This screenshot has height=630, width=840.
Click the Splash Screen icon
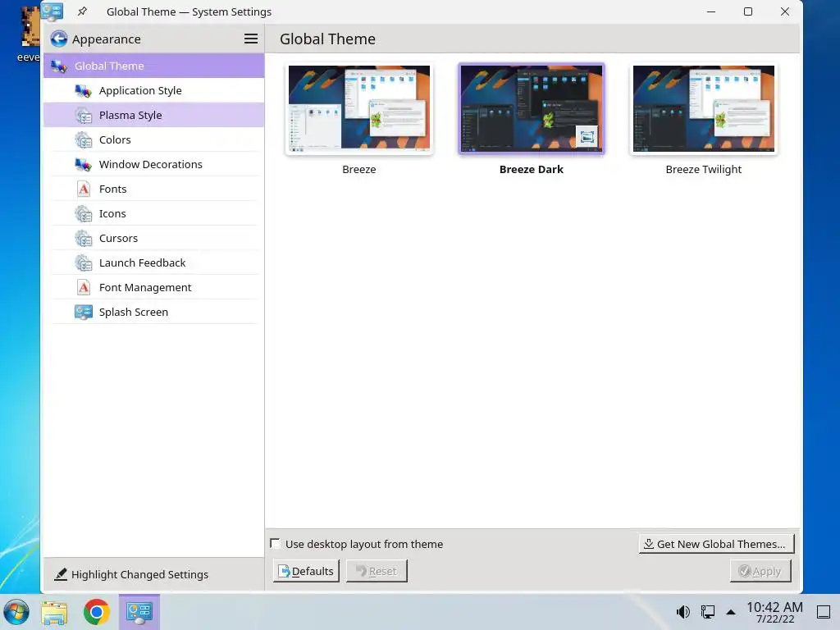pos(83,313)
